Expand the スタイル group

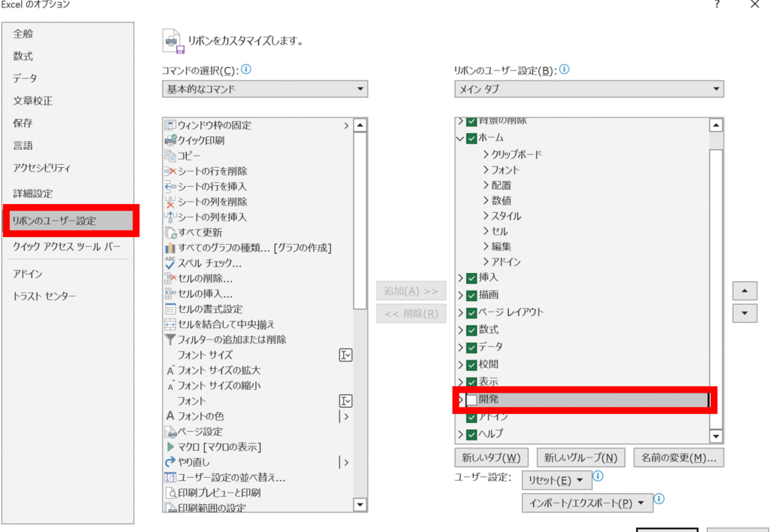486,216
